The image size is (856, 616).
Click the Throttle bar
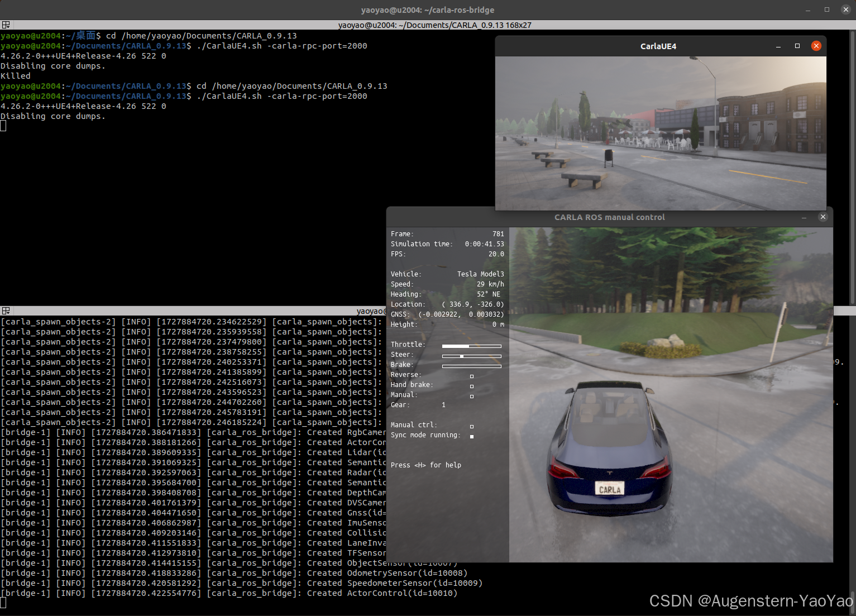coord(471,346)
